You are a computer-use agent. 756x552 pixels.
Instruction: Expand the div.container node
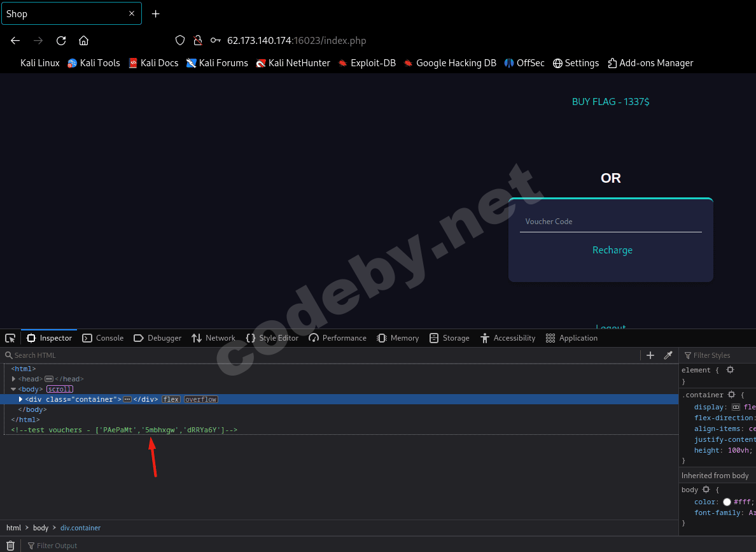tap(20, 399)
